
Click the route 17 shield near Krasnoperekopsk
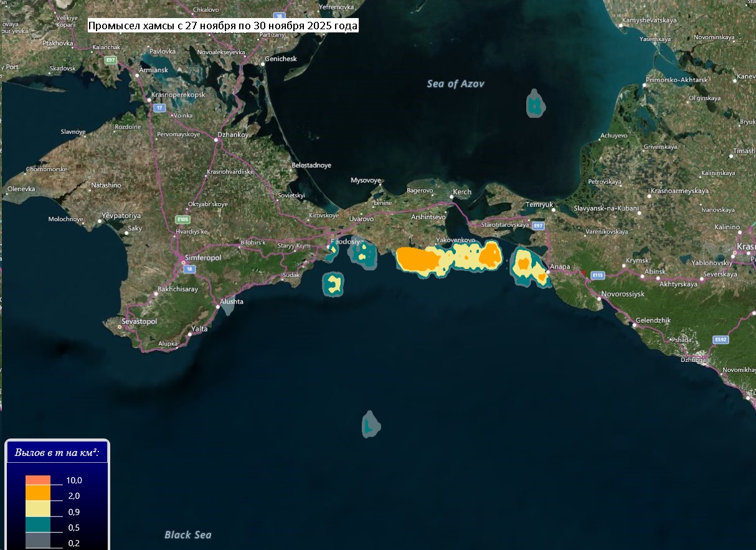tap(160, 108)
